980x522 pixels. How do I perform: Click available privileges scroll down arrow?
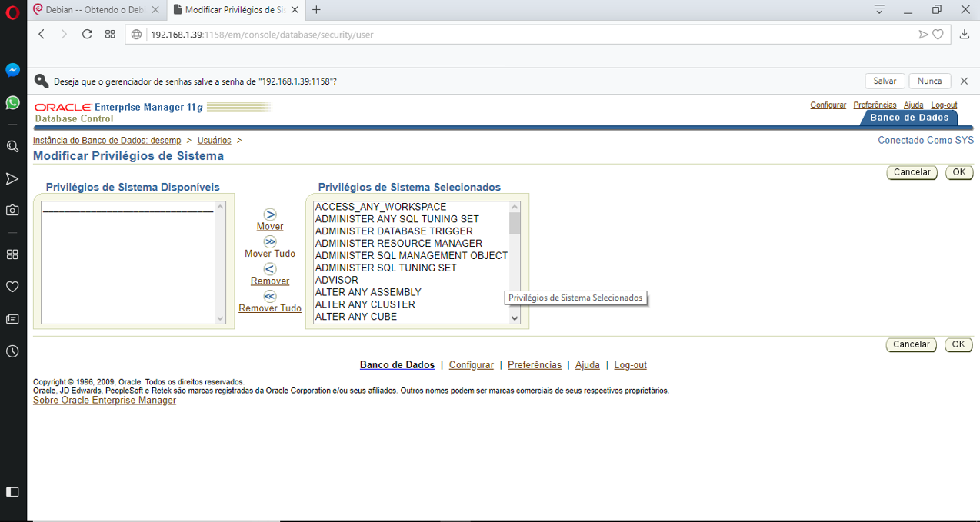coord(221,318)
